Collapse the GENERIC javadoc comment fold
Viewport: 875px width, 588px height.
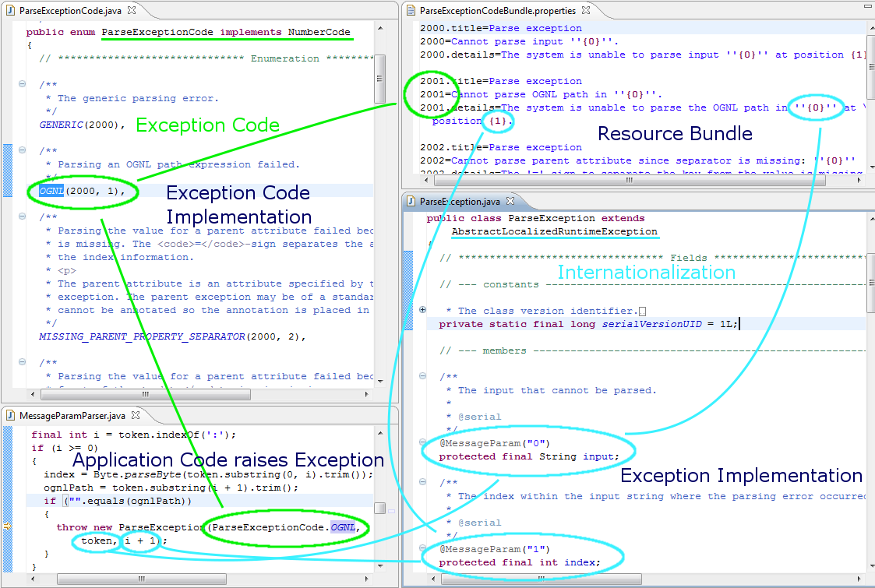click(x=22, y=86)
